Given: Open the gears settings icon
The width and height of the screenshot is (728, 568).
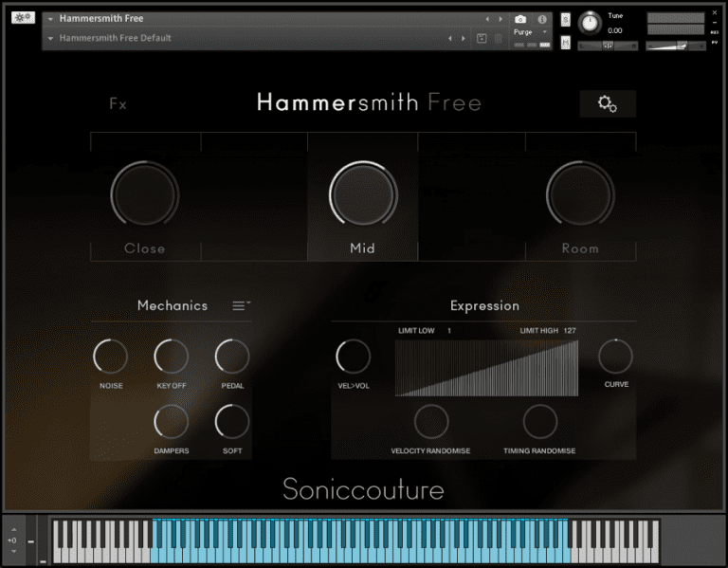Looking at the screenshot, I should (608, 104).
